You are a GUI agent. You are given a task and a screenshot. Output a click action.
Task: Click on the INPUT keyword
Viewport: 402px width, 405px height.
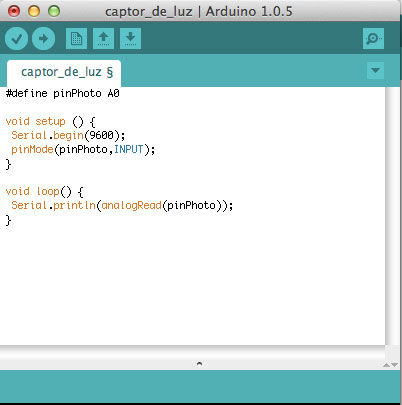point(129,149)
